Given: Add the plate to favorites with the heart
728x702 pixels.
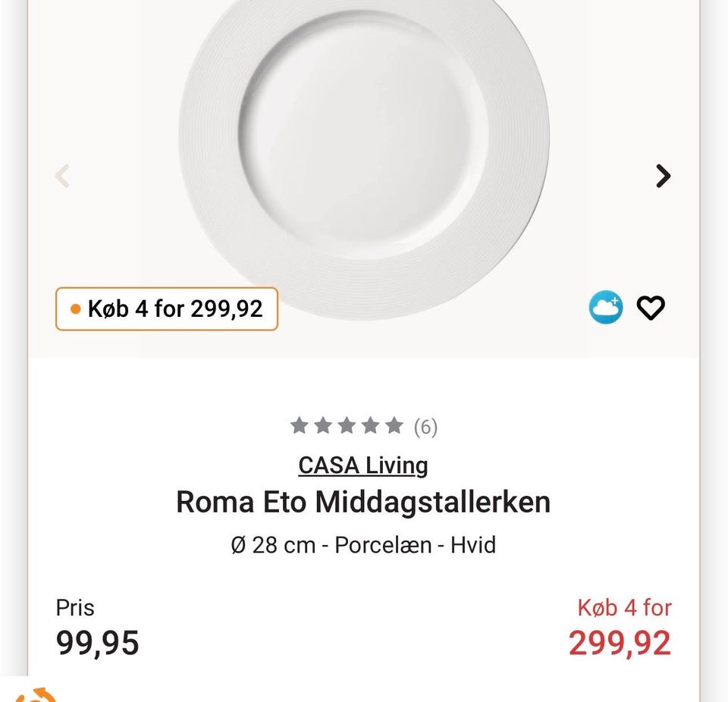Looking at the screenshot, I should 651,307.
